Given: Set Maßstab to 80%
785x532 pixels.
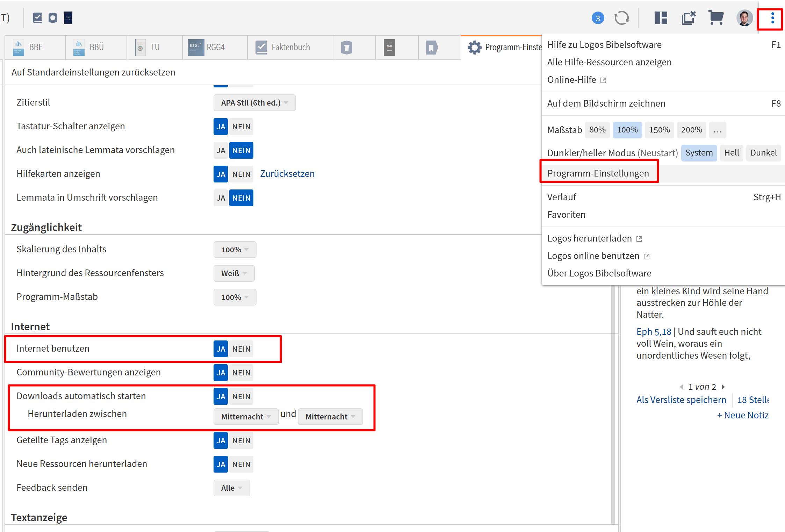Looking at the screenshot, I should point(597,130).
